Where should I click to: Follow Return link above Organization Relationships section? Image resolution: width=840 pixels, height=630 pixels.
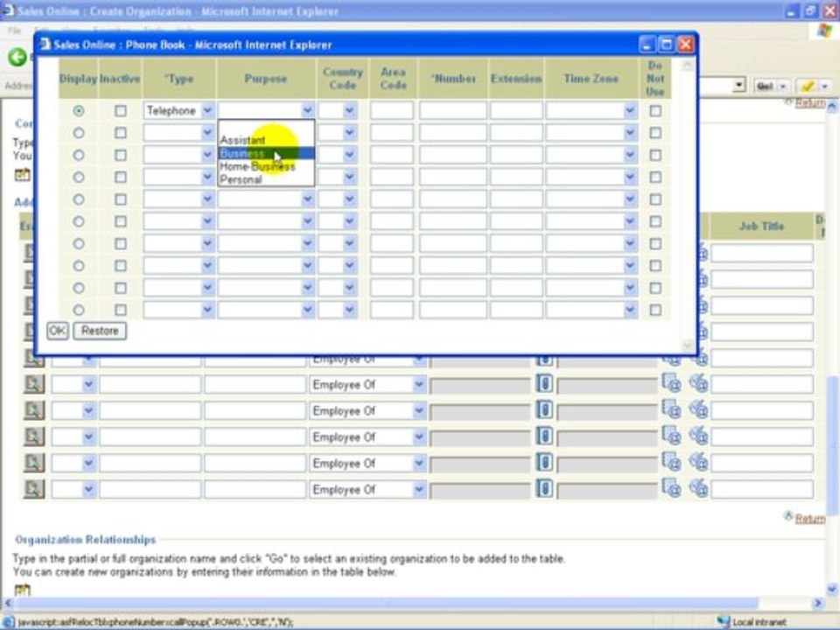tap(809, 519)
